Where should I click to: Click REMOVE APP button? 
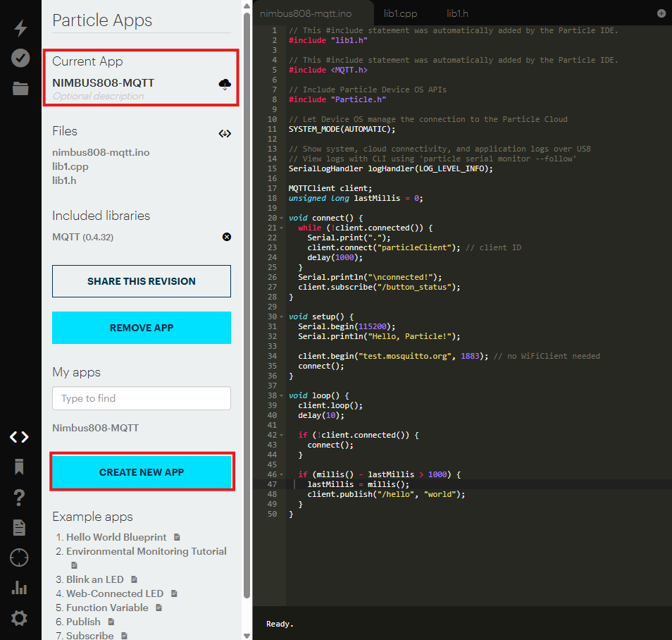coord(142,328)
